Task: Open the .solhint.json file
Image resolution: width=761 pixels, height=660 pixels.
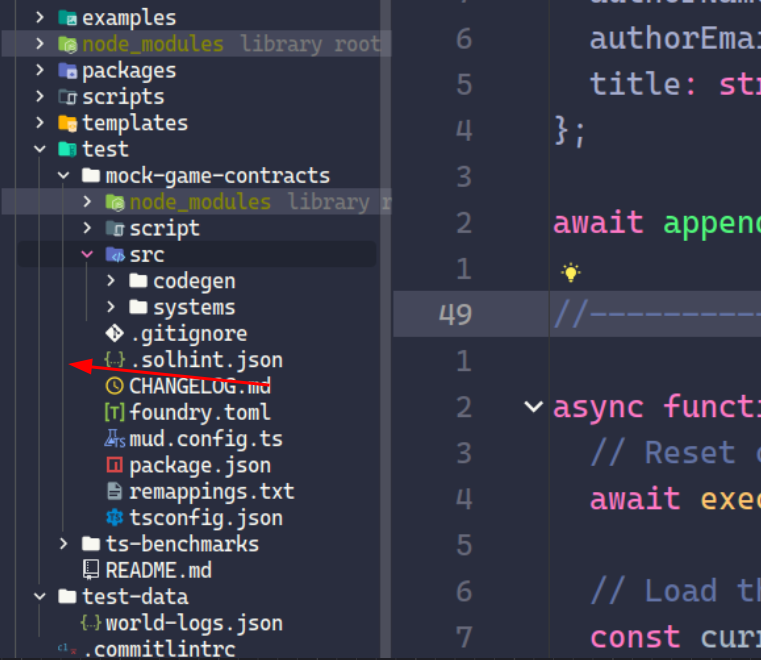Action: (x=207, y=360)
